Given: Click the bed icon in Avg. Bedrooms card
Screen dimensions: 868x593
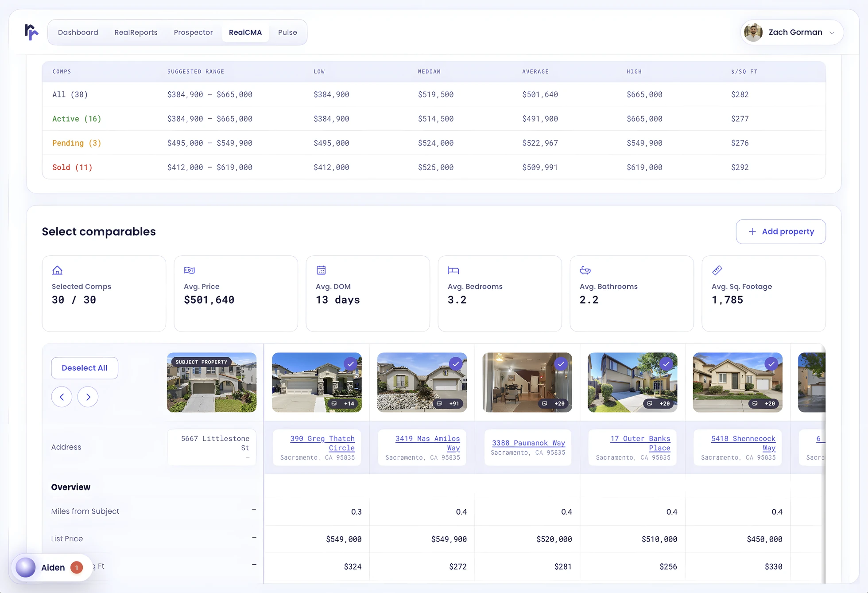Looking at the screenshot, I should click(x=453, y=270).
